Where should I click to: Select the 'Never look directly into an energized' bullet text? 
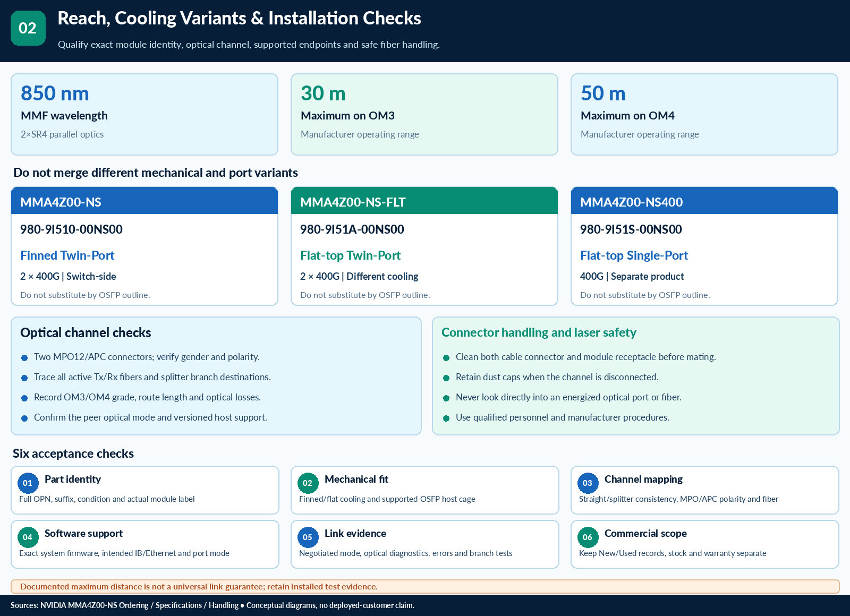568,397
